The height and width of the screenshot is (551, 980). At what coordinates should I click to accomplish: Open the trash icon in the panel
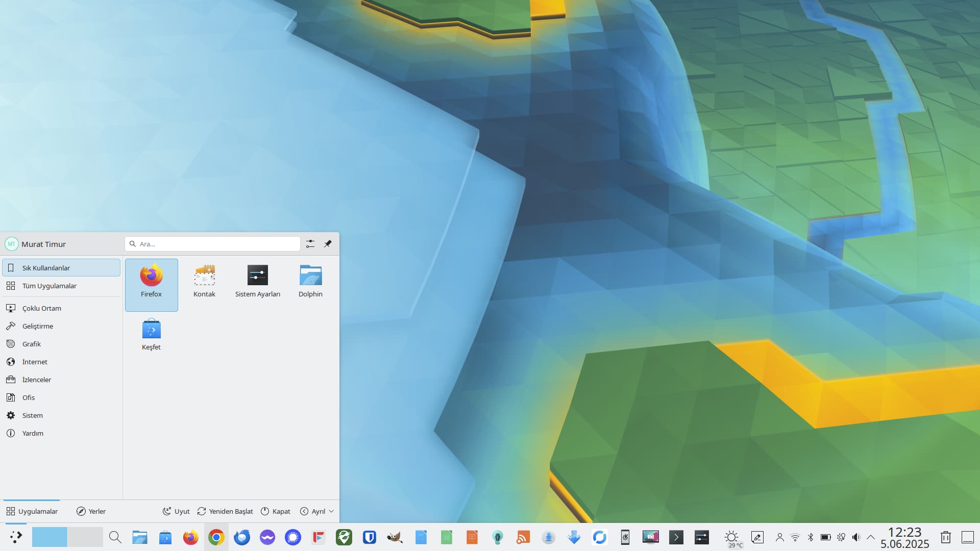pyautogui.click(x=945, y=537)
